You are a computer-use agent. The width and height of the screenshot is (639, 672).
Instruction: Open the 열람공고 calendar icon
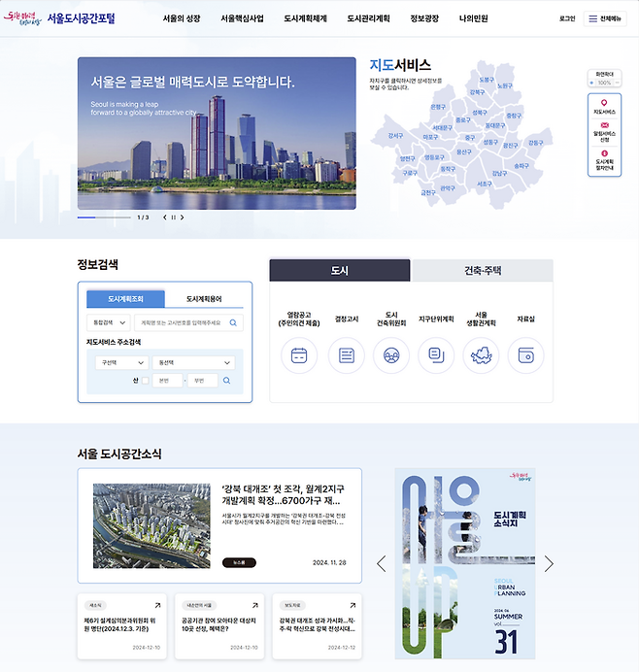point(299,355)
